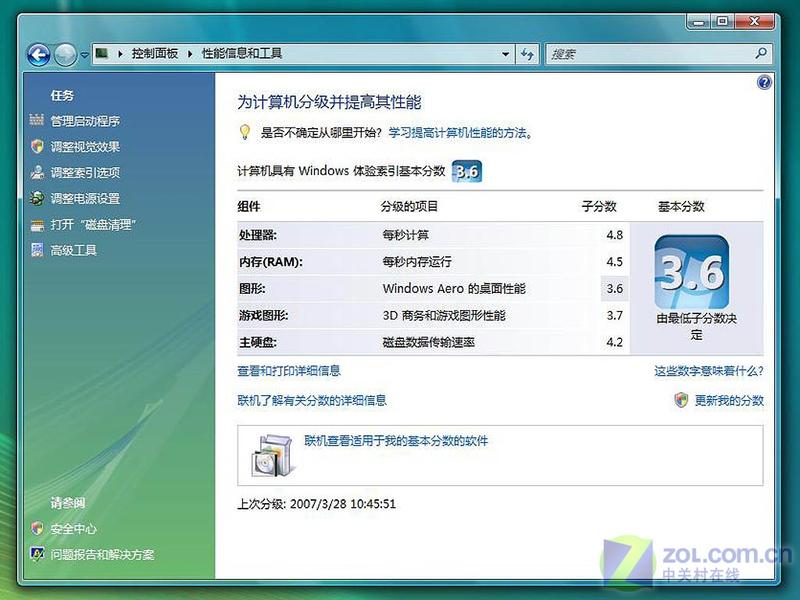Click the 基本分数 column header
This screenshot has height=600, width=800.
681,207
